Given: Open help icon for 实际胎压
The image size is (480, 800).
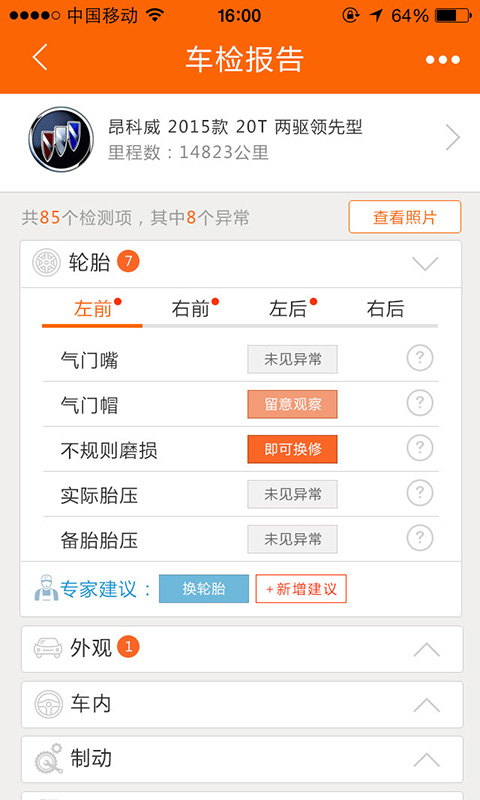Looking at the screenshot, I should pyautogui.click(x=420, y=493).
